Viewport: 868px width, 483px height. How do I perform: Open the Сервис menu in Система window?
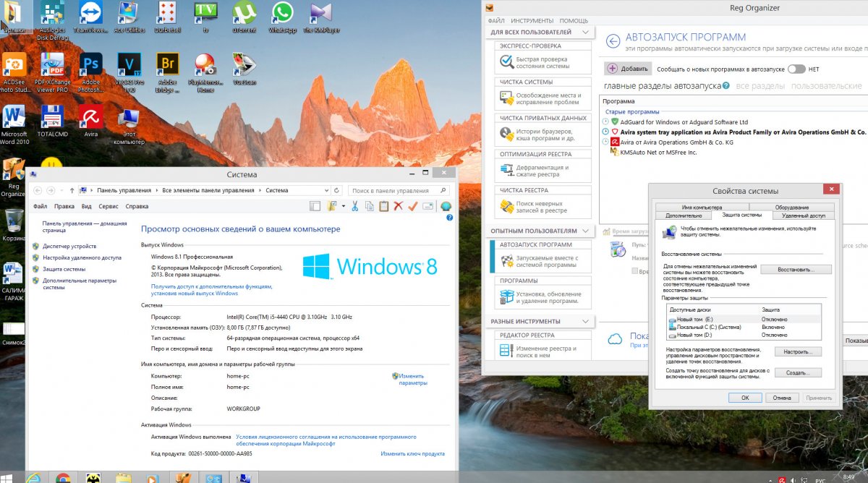pyautogui.click(x=109, y=207)
